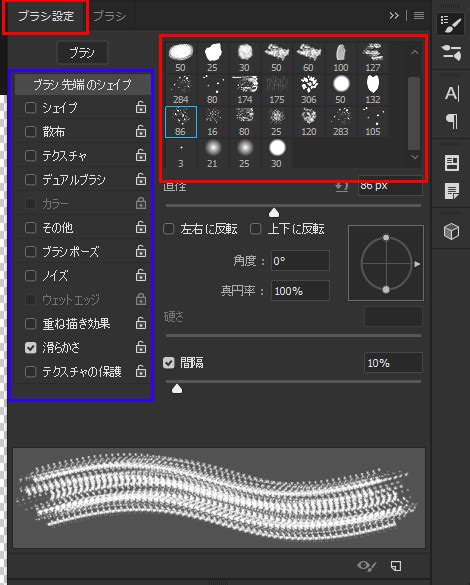Viewport: 470px width, 585px height.
Task: Open the Paragraph panel icon
Action: pos(452,121)
